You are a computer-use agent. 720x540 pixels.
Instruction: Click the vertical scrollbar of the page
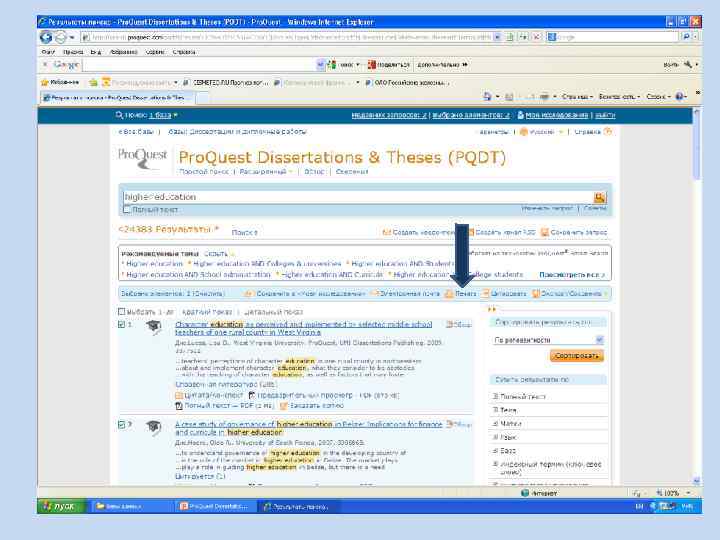(x=696, y=294)
